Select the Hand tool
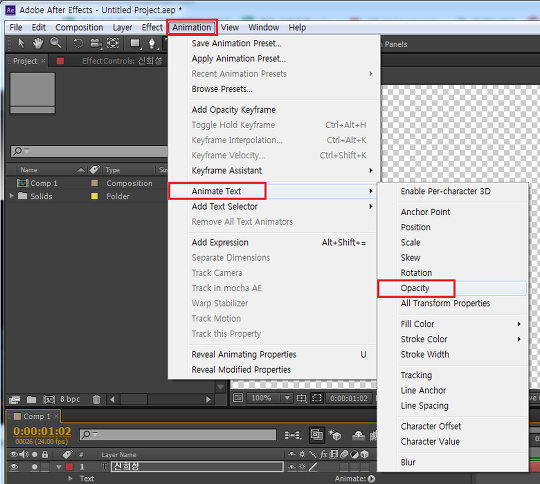The height and width of the screenshot is (484, 540). tap(38, 43)
